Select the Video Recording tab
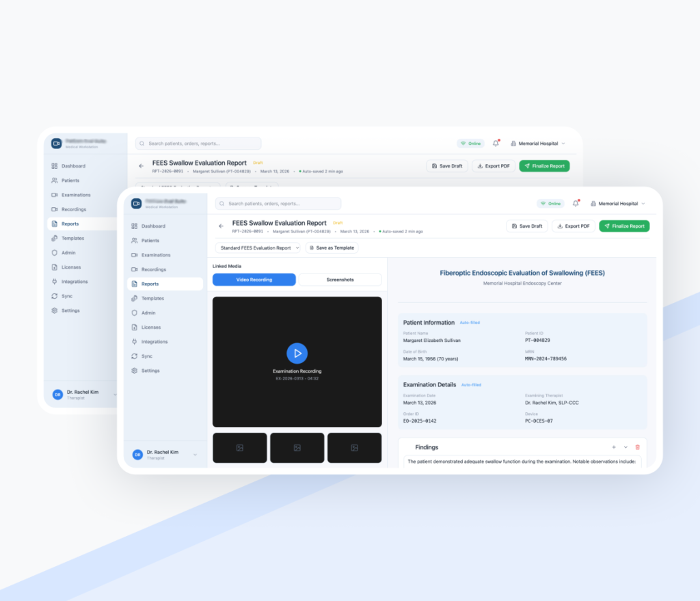This screenshot has width=700, height=601. coord(254,280)
